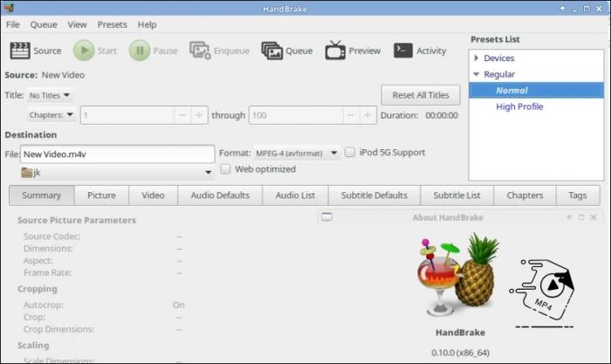Screen dimensions: 611x364
Task: Click the Source Codec label
Action: coord(51,237)
